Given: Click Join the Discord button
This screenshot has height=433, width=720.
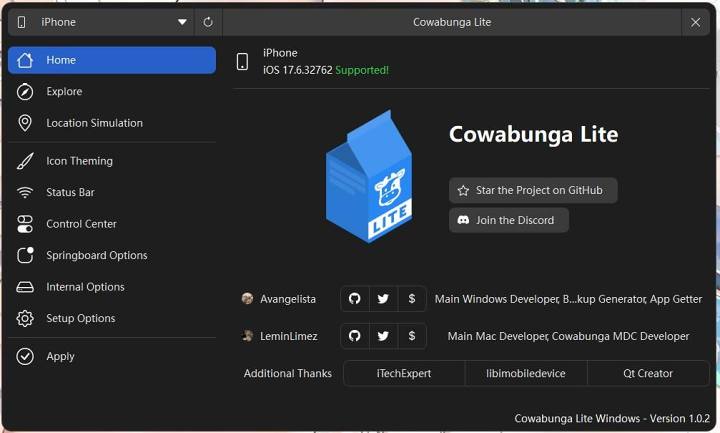Looking at the screenshot, I should point(508,220).
